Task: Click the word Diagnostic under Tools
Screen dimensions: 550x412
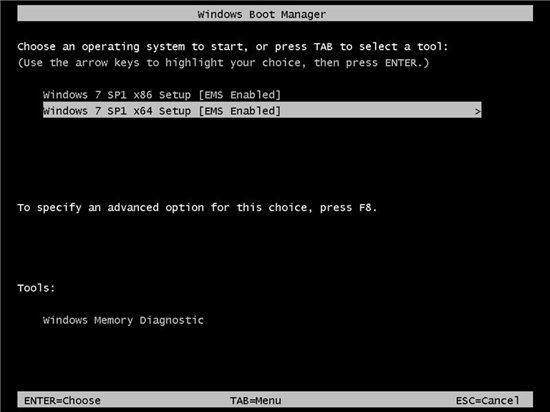Action: point(172,320)
